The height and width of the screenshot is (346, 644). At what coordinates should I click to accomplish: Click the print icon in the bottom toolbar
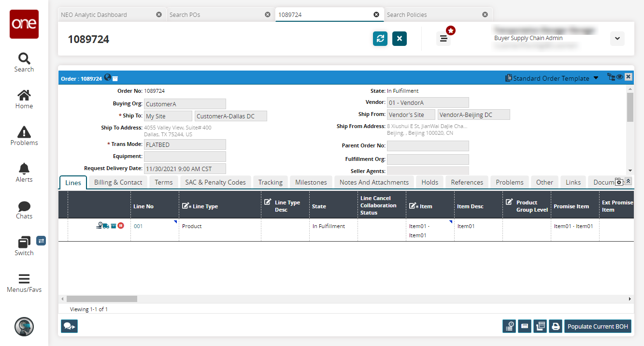[x=556, y=327]
